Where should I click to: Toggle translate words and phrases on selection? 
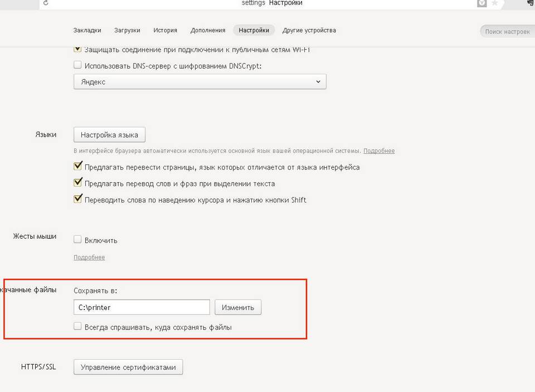coord(78,183)
